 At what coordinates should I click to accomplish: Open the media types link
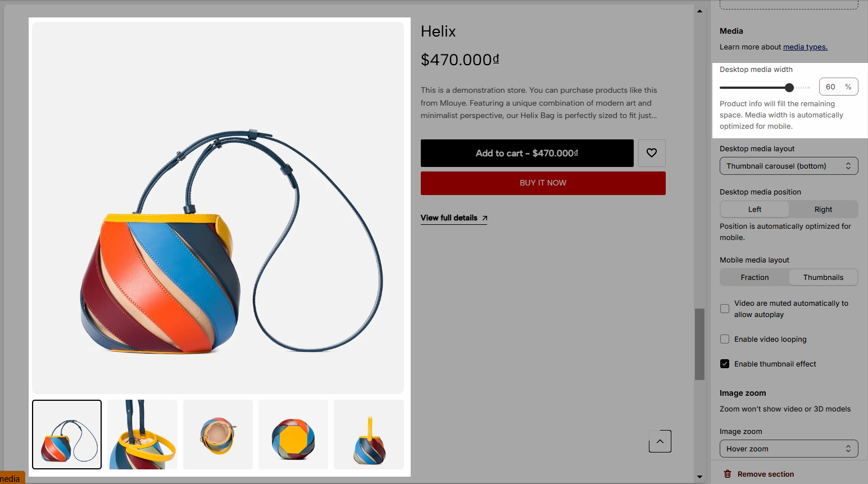point(805,47)
